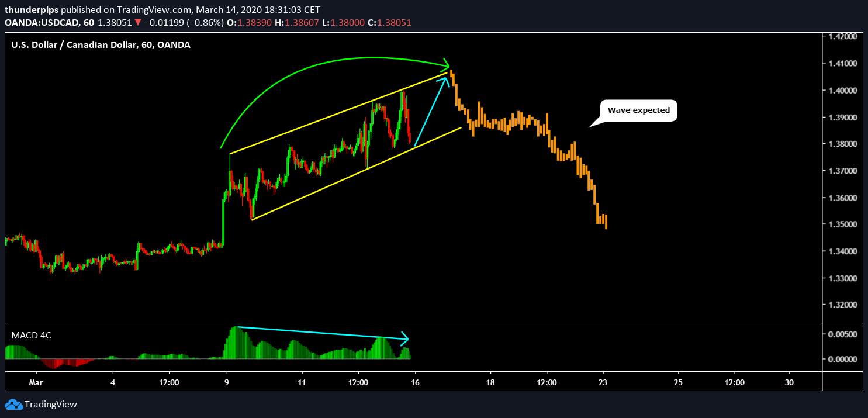Click the chart title 'U.S. Dollar / Canadian Dollar, 60, OANDA'
The width and height of the screenshot is (868, 418).
point(101,44)
